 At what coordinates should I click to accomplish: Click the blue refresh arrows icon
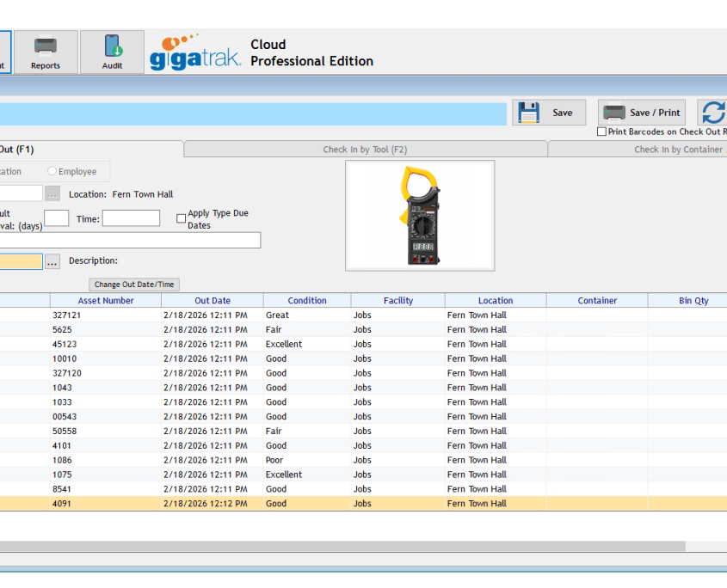point(713,113)
